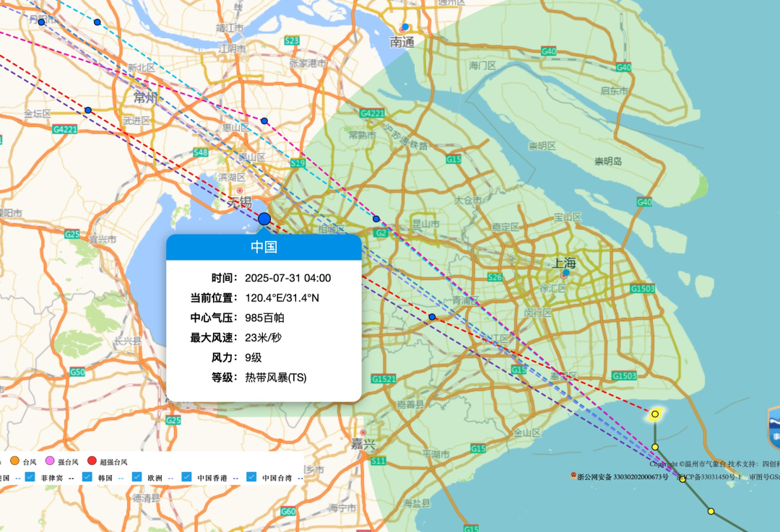
Task: Click the forecast point near 金坛区
Action: click(88, 110)
